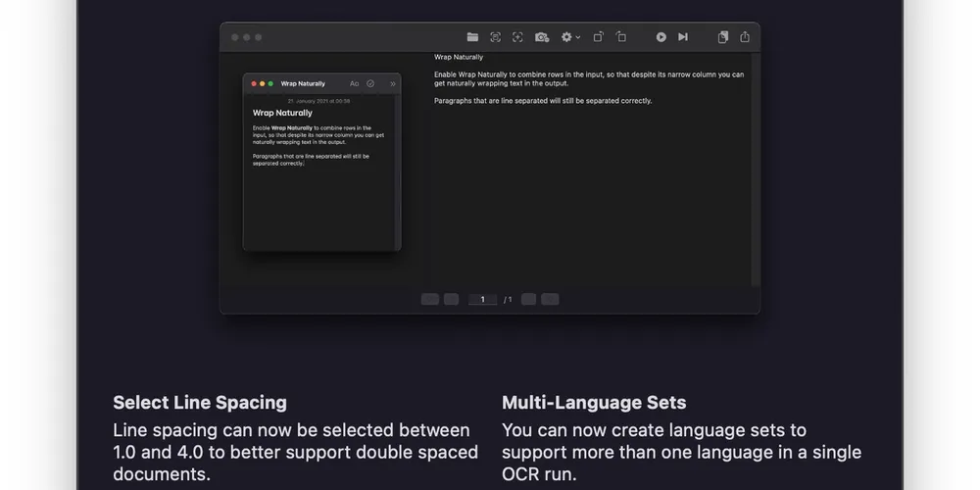The width and height of the screenshot is (980, 490).
Task: Expand the Notes toolbar overflow chevrons
Action: (393, 83)
